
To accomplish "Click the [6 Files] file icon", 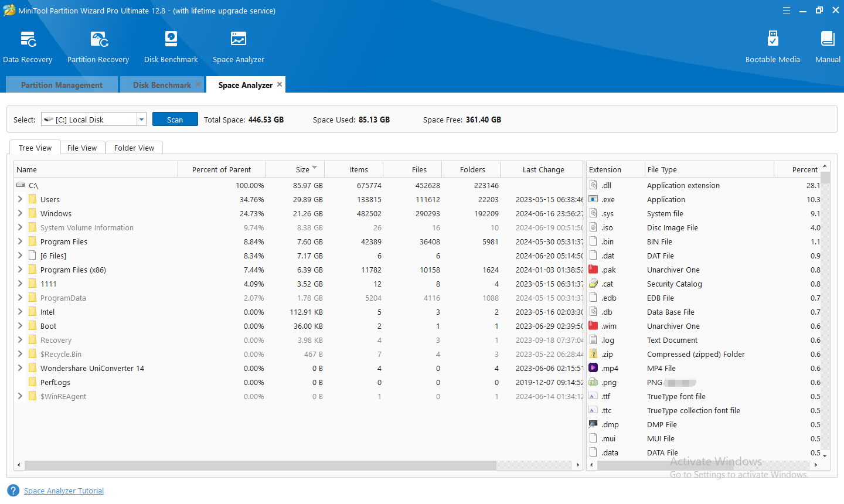I will coord(32,256).
